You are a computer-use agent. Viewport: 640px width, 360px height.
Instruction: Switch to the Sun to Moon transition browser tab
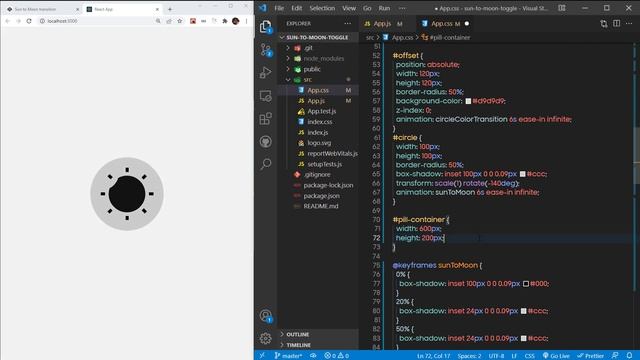(x=42, y=9)
